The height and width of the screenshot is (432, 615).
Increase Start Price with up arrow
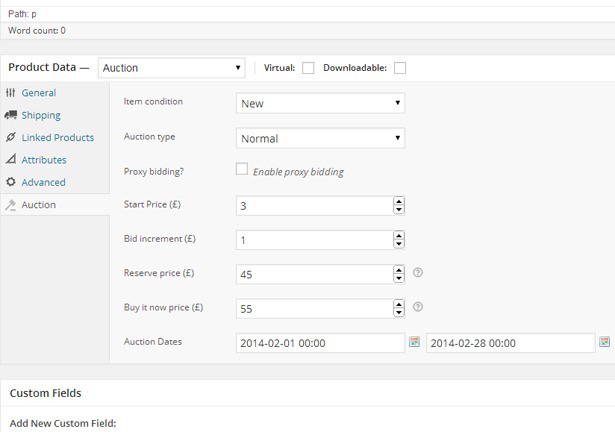(x=399, y=201)
